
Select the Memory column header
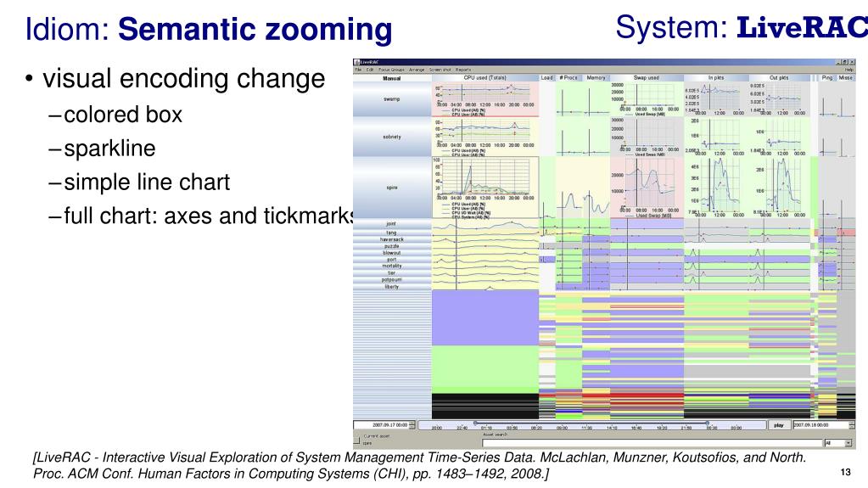[x=596, y=77]
